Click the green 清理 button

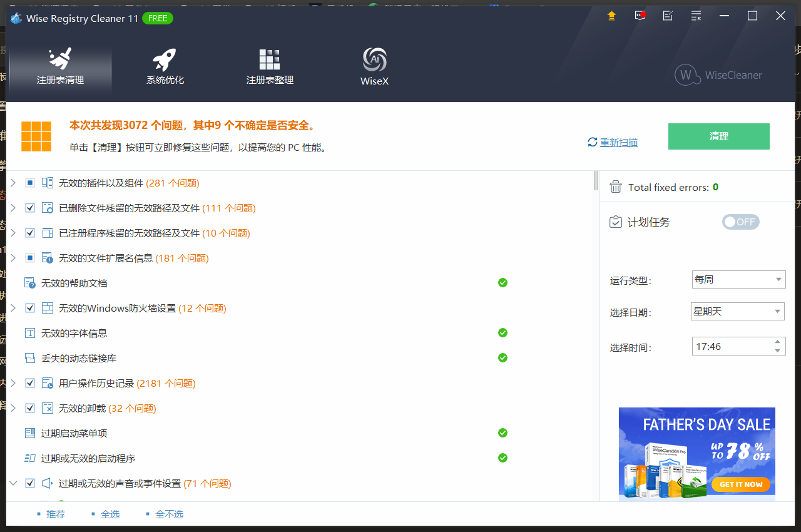(x=719, y=136)
